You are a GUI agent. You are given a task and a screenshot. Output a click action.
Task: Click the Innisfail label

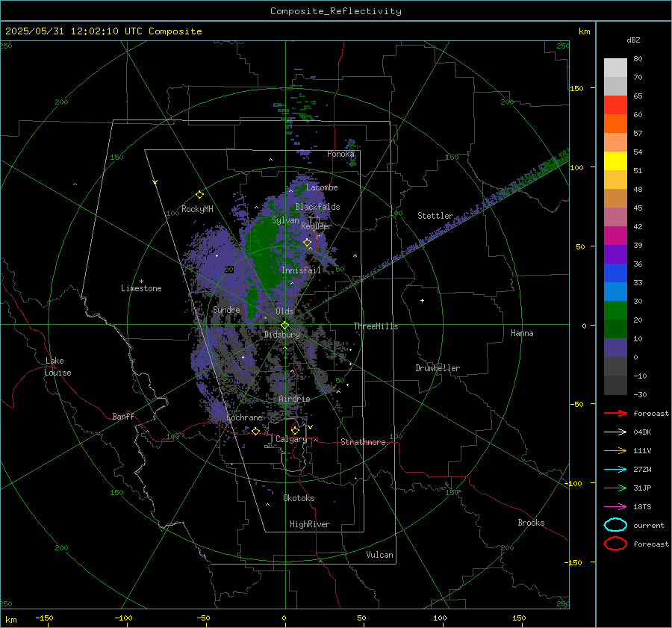301,270
